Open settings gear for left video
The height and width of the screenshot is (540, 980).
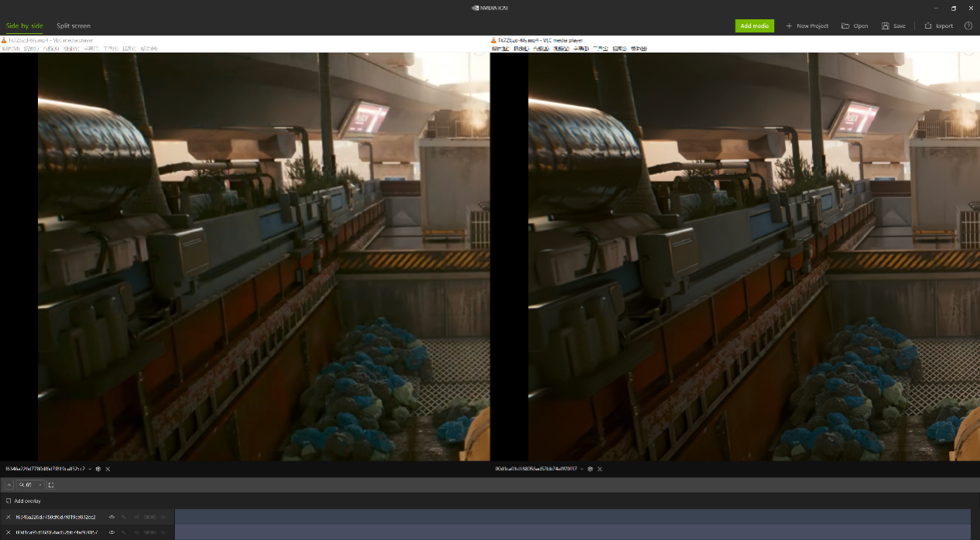tap(98, 469)
